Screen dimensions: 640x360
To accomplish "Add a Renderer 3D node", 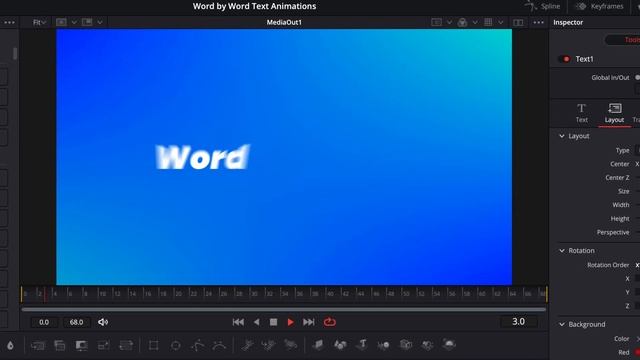I will tap(449, 344).
